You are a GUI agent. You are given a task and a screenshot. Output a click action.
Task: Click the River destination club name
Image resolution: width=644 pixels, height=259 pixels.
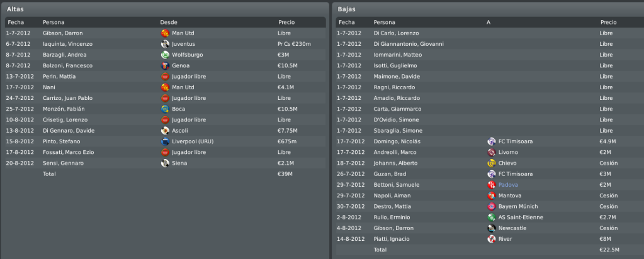click(x=505, y=239)
